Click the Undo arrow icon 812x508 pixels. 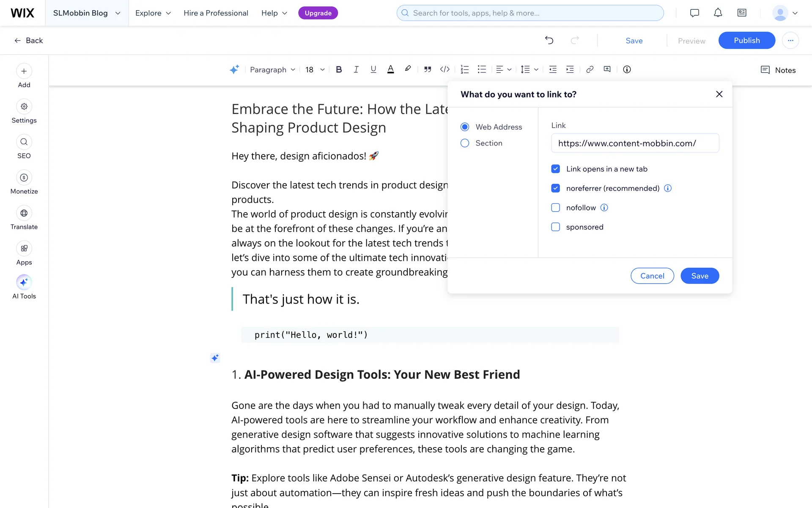click(549, 40)
